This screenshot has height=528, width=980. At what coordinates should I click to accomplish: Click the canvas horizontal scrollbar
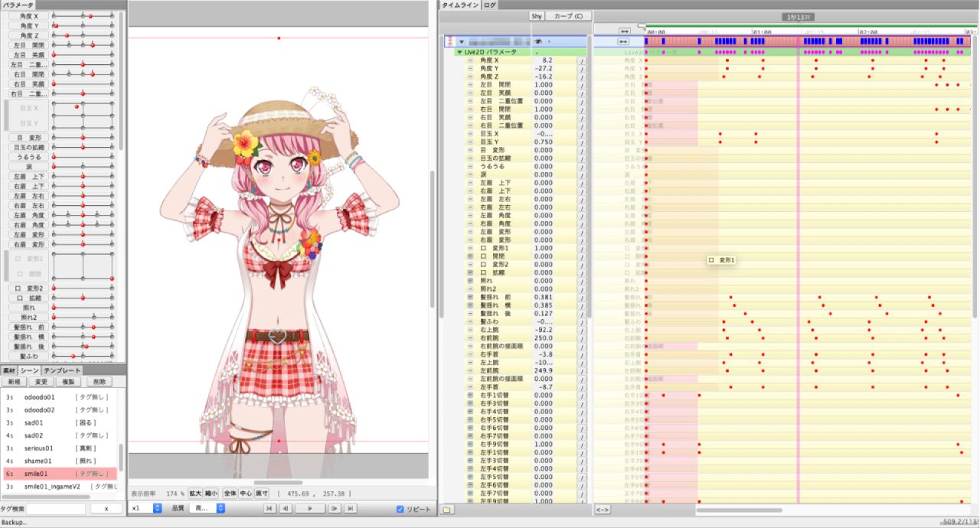tap(278, 483)
